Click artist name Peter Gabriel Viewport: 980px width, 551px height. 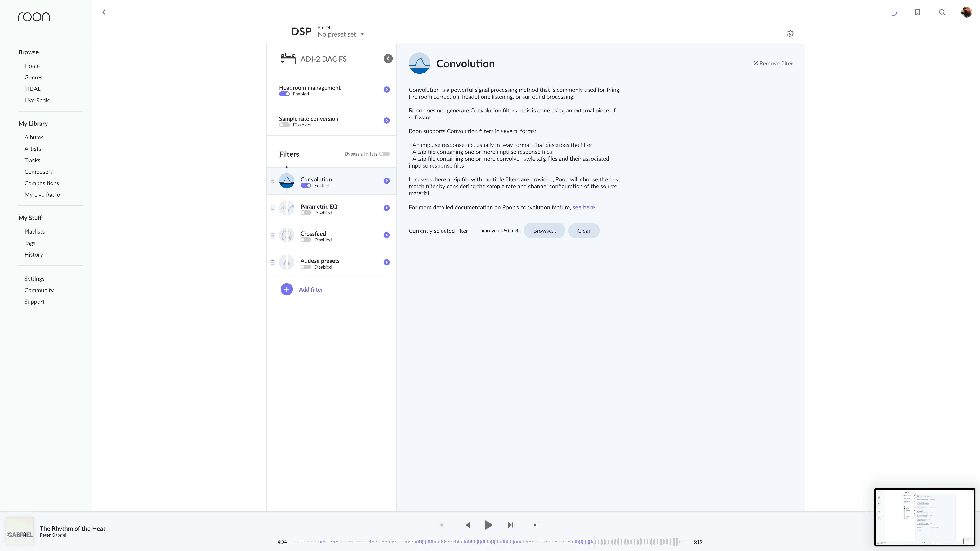coord(53,535)
